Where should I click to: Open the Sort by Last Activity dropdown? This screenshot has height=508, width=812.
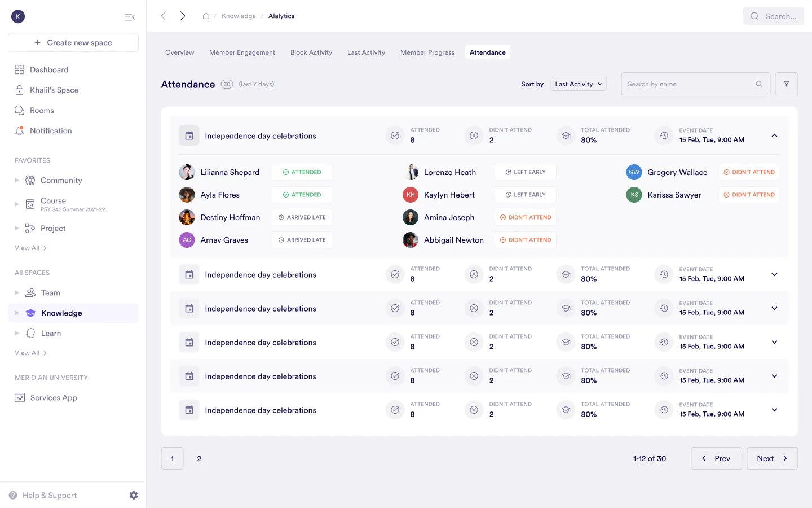[579, 83]
